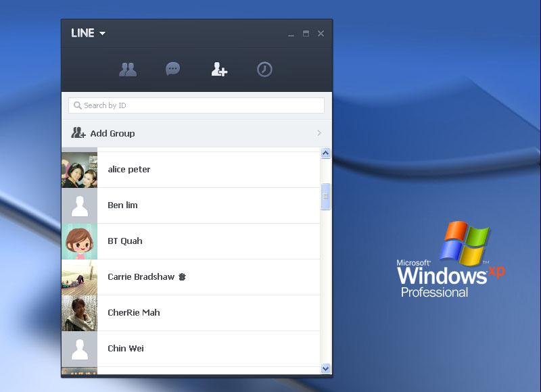Select contact alice peter

191,170
